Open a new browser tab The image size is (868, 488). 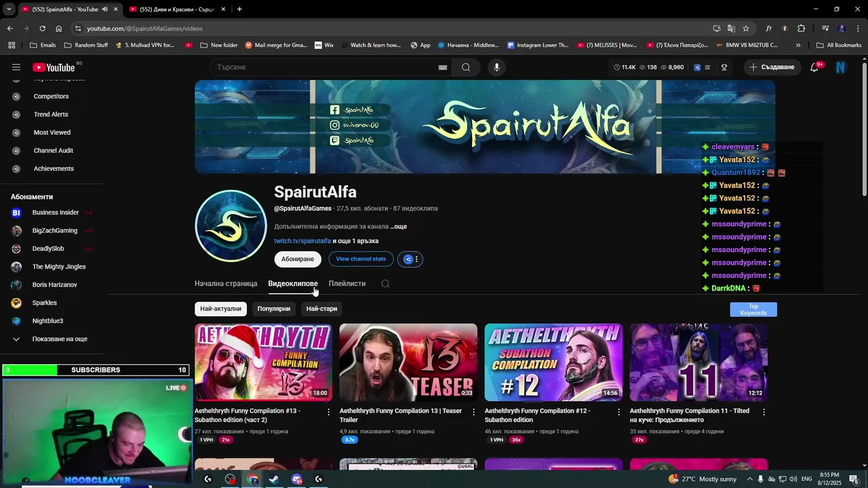click(x=239, y=9)
